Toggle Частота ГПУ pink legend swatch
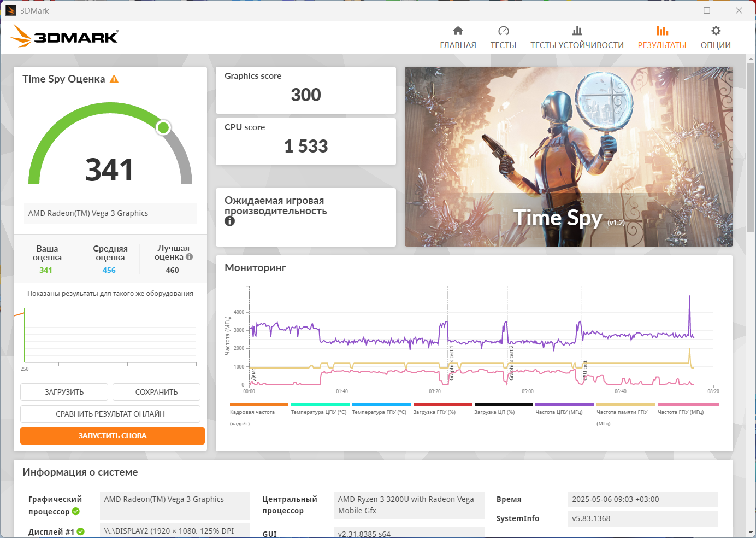Viewport: 756px width, 538px height. [x=688, y=405]
